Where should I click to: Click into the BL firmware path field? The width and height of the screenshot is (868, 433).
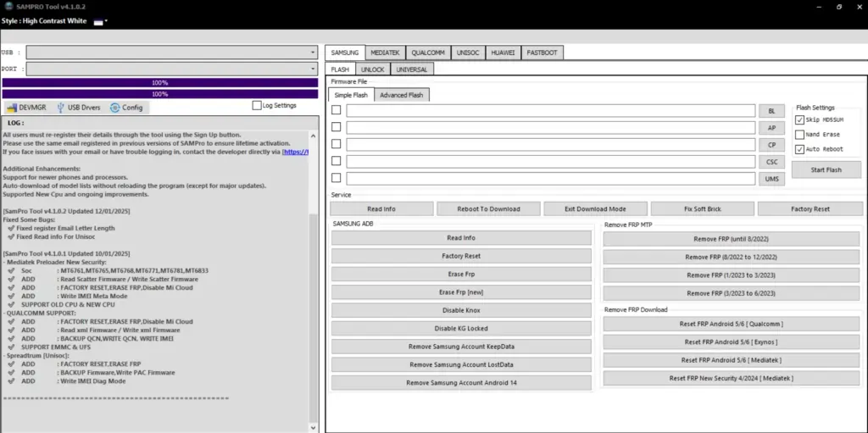tap(551, 111)
